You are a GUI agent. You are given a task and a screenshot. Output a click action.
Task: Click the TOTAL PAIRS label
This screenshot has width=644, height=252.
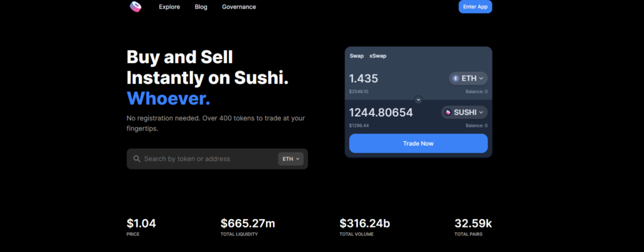468,234
